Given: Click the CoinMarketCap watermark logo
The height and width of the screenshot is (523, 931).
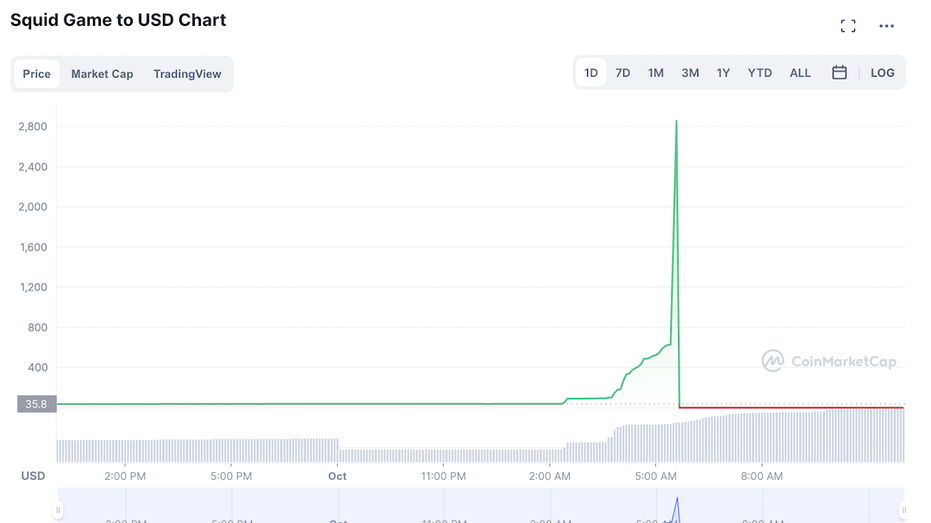Looking at the screenshot, I should pos(829,361).
